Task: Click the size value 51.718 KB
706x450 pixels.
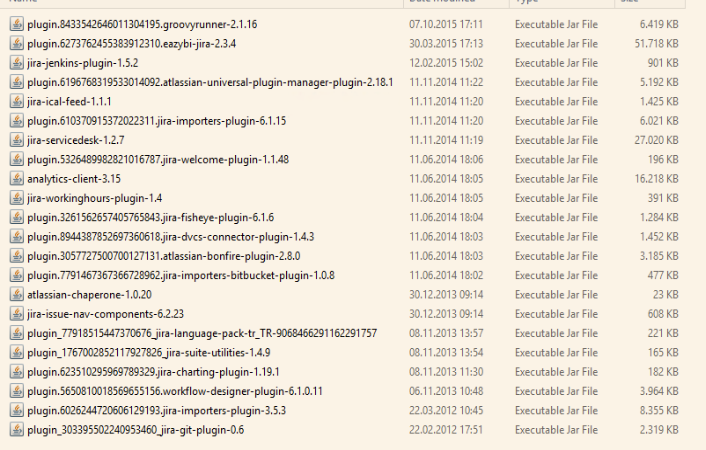Action: (656, 44)
